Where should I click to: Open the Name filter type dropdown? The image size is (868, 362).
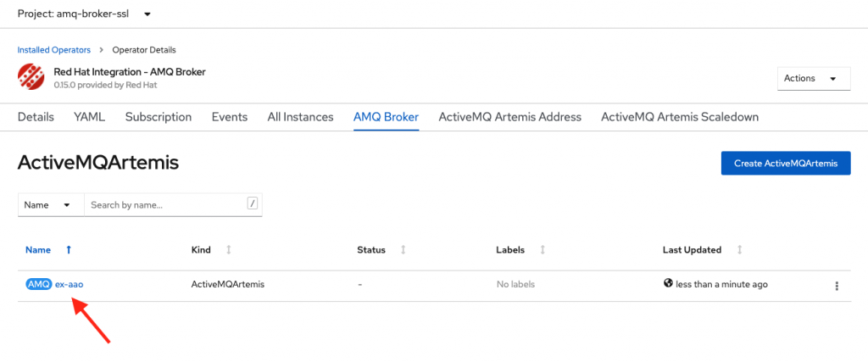click(50, 204)
